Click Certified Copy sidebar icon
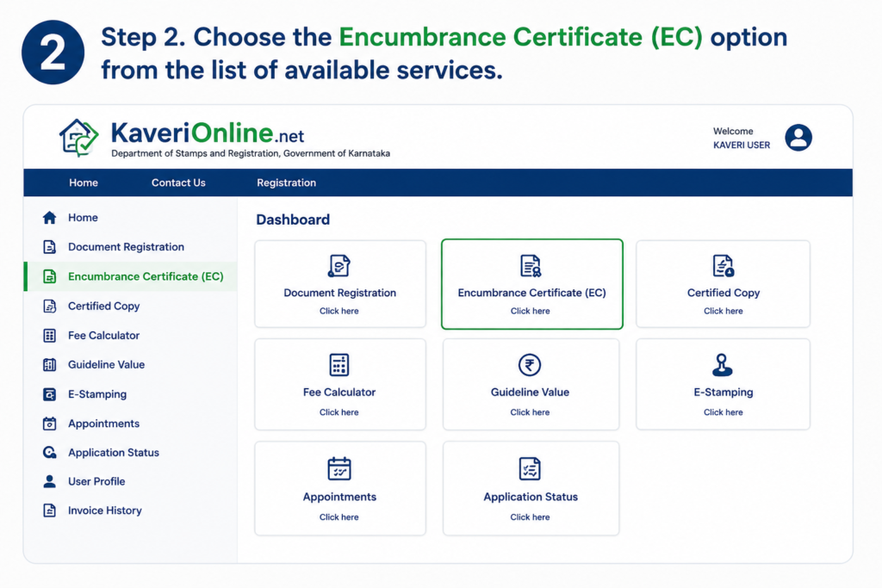Image resolution: width=882 pixels, height=588 pixels. 49,306
